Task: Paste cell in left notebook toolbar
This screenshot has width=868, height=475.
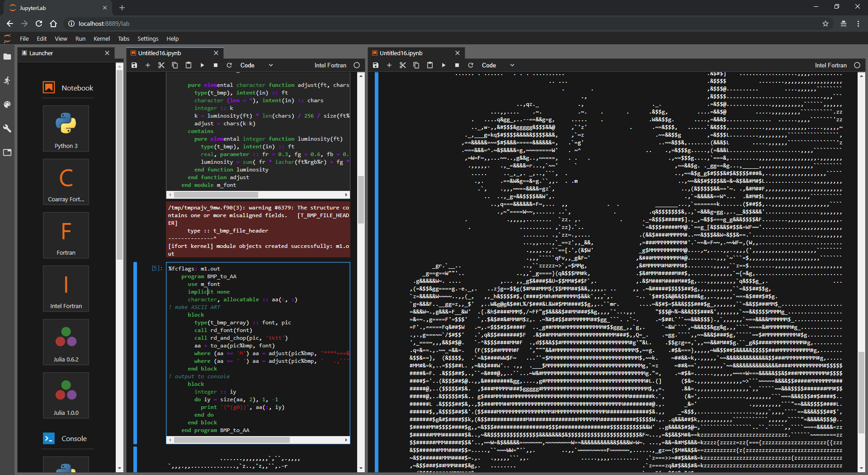Action: (189, 65)
